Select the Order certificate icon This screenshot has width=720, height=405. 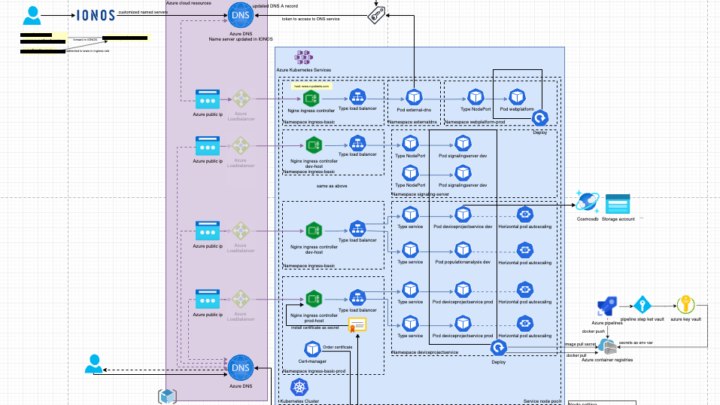tap(354, 326)
